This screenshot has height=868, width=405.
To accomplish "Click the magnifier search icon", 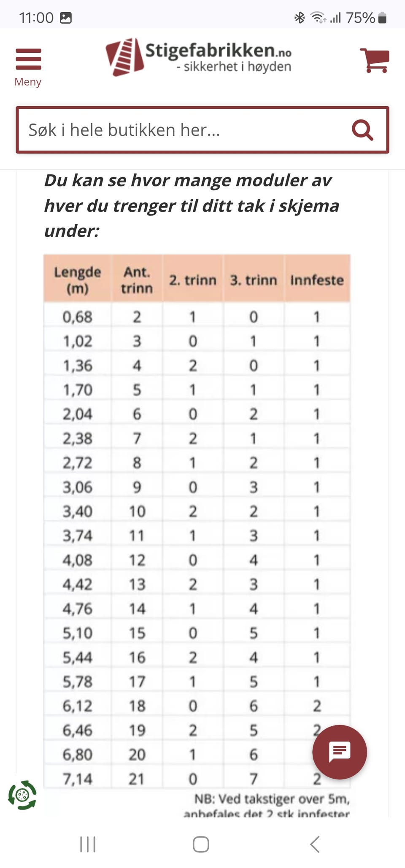I will [362, 130].
